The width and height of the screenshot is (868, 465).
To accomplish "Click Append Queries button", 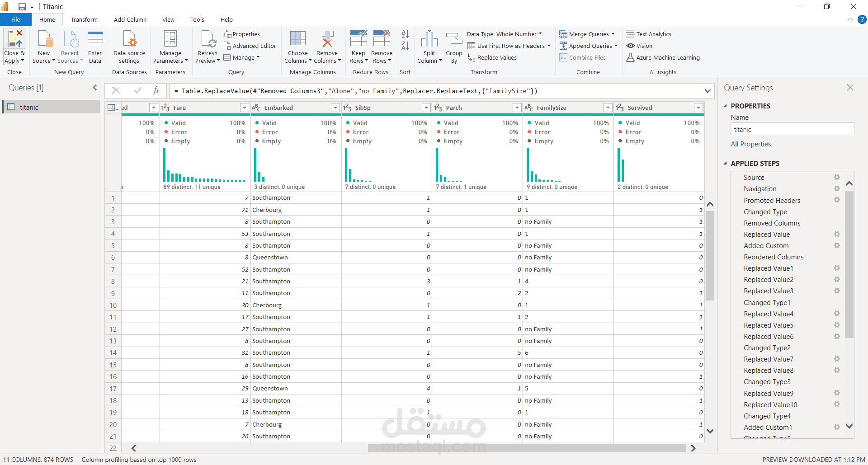I will (x=588, y=46).
